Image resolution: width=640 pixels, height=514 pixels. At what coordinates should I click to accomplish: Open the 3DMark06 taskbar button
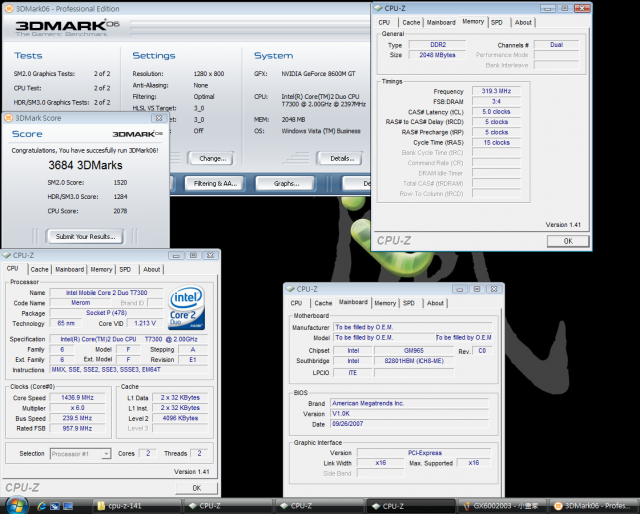point(594,506)
